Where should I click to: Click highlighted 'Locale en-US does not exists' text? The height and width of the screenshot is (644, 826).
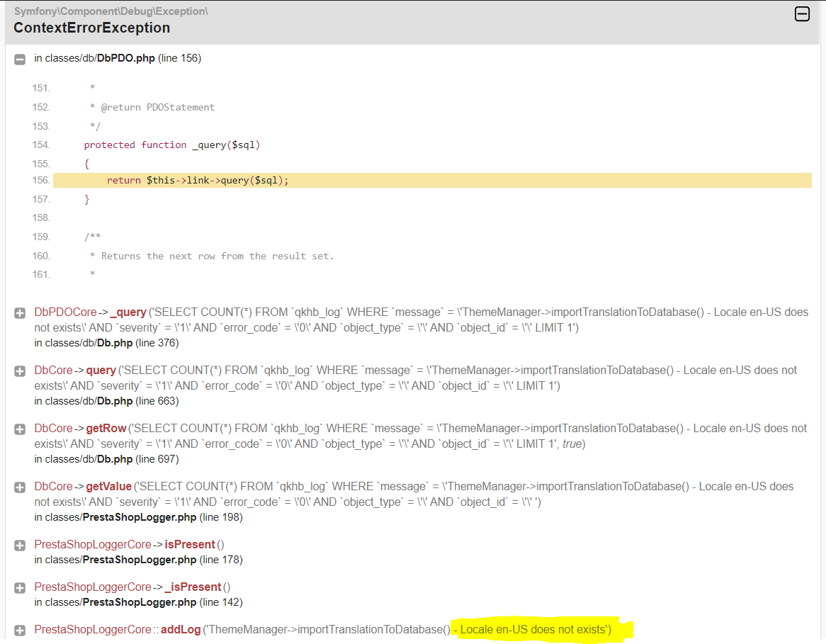[536, 629]
